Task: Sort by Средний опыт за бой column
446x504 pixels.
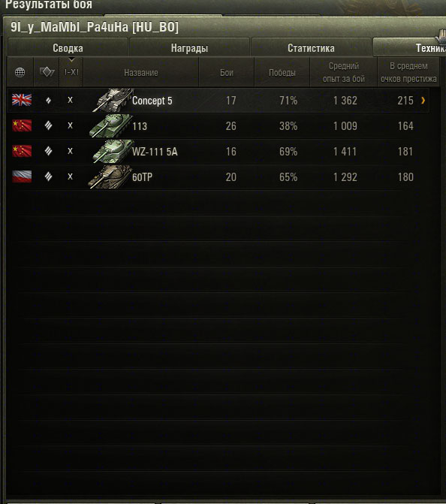Action: point(343,72)
